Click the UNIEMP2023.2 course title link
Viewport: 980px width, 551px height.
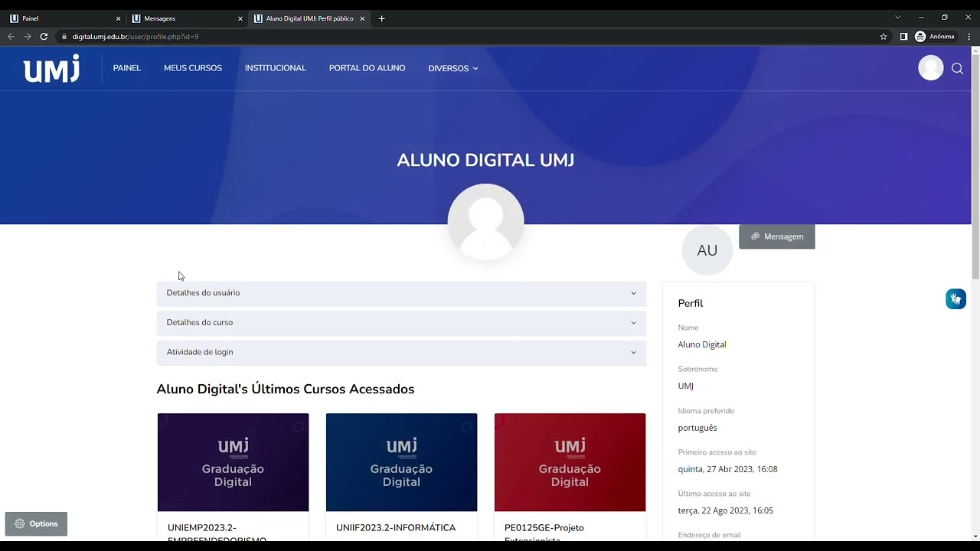[217, 533]
